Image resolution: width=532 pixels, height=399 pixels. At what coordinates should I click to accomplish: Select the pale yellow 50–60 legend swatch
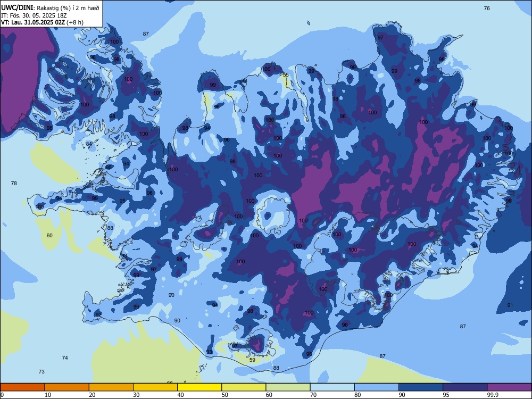(x=244, y=387)
